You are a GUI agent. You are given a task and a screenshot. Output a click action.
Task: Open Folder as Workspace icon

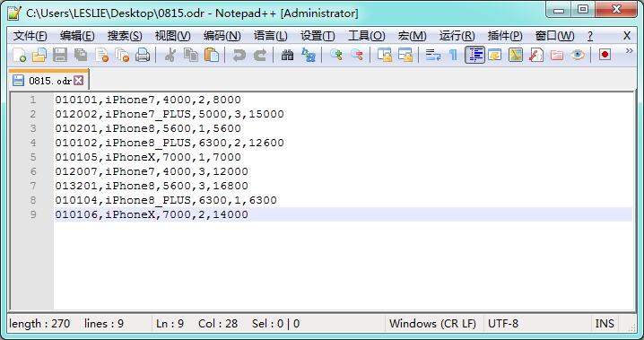point(557,55)
